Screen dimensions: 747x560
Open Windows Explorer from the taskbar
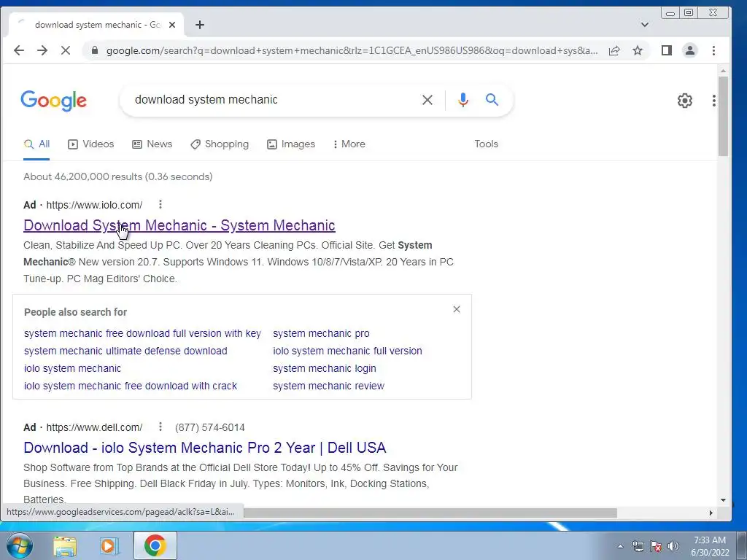pos(64,546)
